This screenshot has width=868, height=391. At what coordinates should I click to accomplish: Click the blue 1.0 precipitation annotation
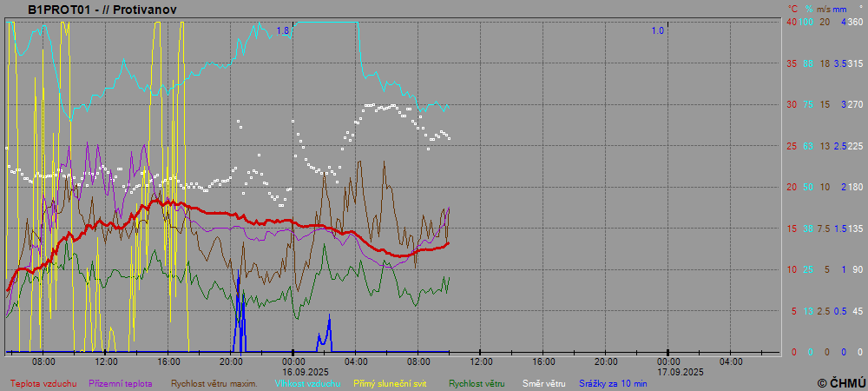pyautogui.click(x=658, y=31)
